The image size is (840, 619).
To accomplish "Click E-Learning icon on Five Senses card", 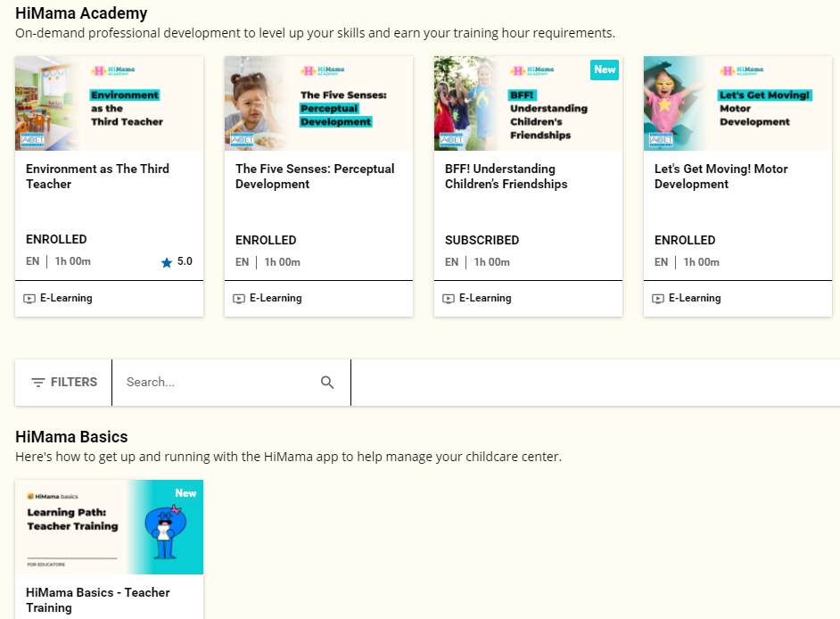I will pyautogui.click(x=239, y=299).
